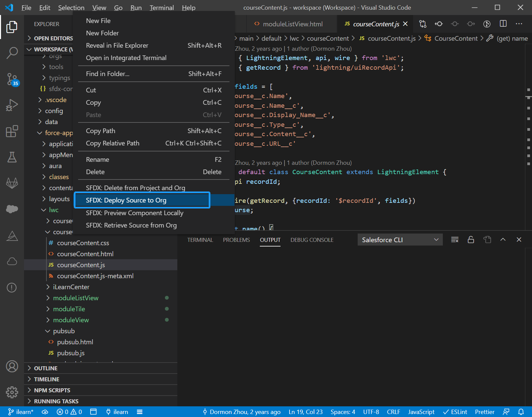Click the publish to cloud status icon

tap(45, 412)
